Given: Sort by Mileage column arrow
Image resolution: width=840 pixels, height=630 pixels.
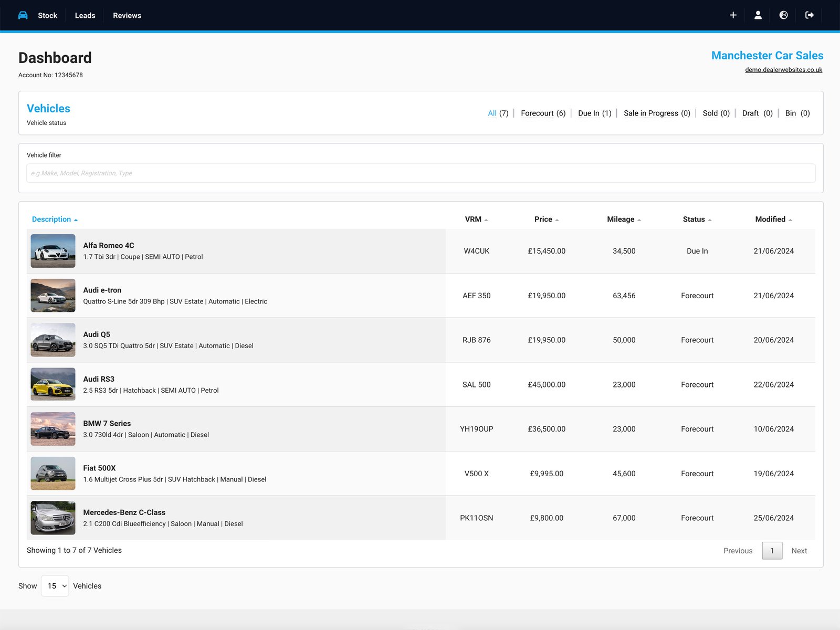Looking at the screenshot, I should [639, 220].
